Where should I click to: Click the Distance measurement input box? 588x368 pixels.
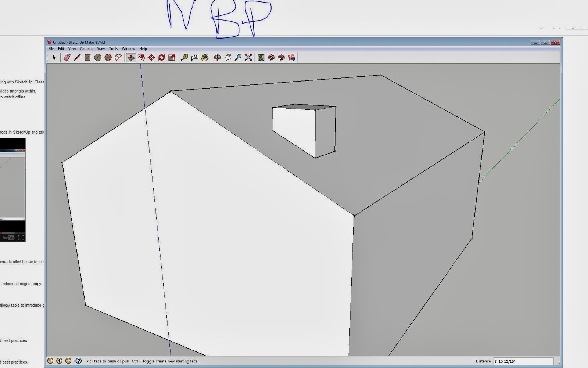[523, 361]
